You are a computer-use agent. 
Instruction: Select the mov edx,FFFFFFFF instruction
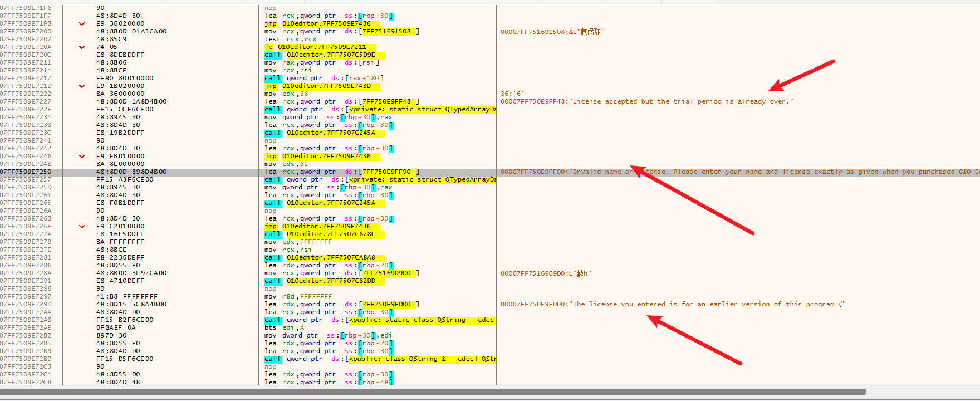click(298, 242)
